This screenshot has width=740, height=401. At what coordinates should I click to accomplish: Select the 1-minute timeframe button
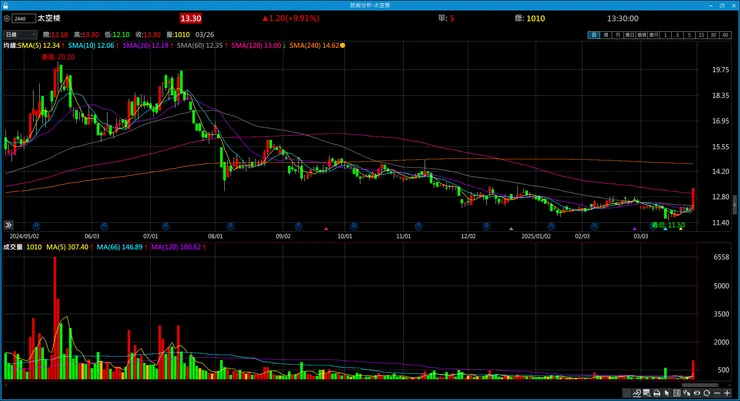point(665,35)
